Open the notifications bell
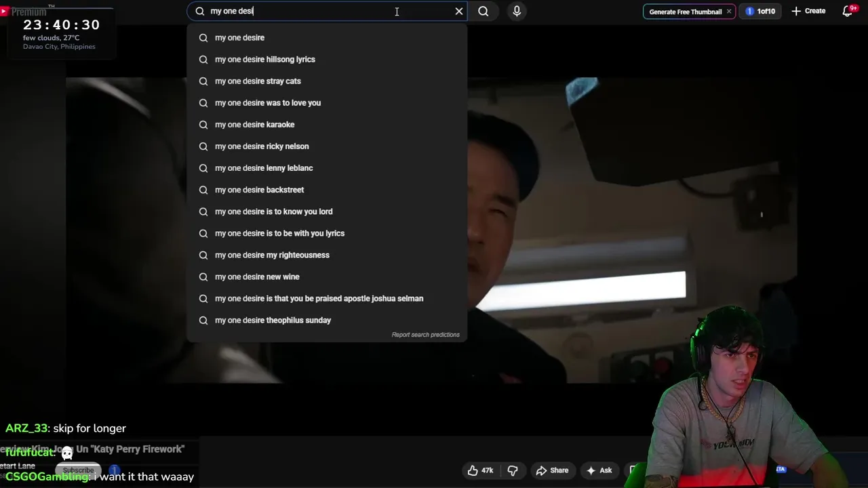 tap(848, 11)
